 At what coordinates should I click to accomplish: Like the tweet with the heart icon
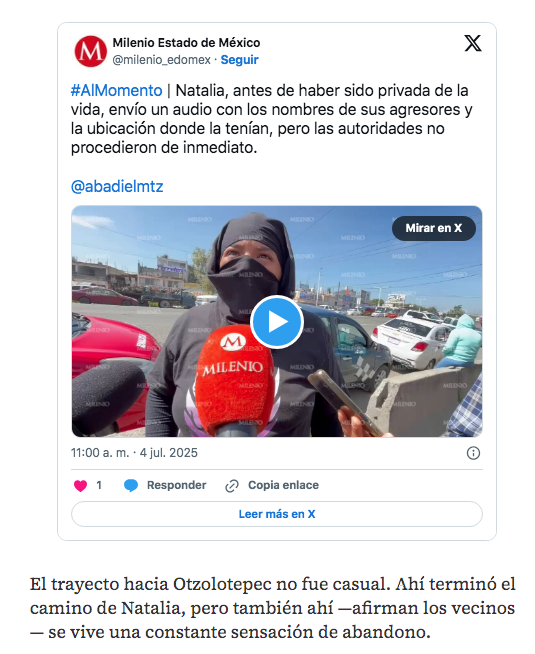point(80,485)
